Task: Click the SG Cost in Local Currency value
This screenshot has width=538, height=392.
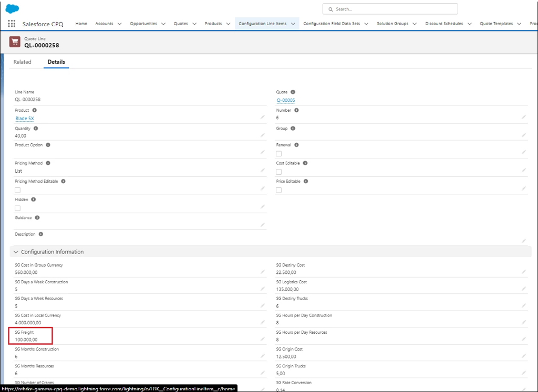Action: tap(28, 323)
